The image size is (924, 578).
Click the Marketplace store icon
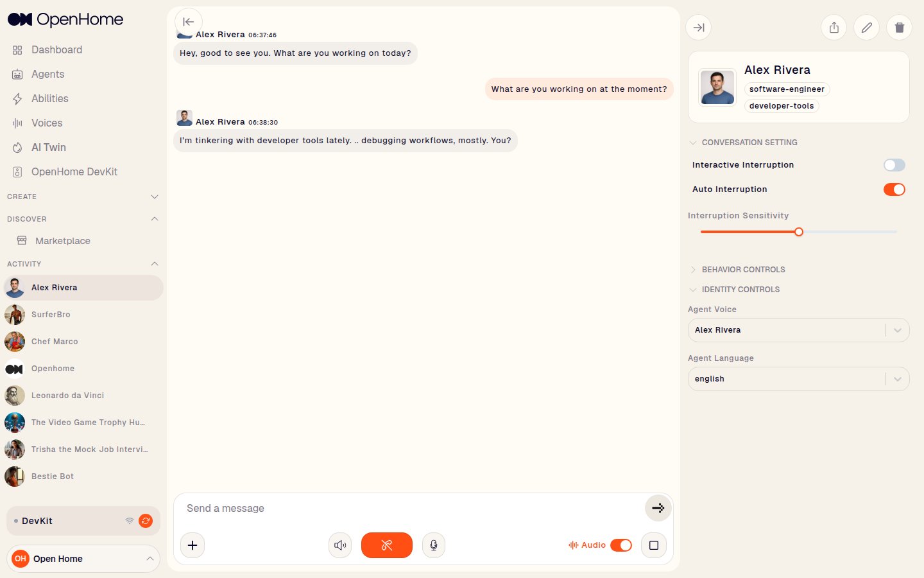22,240
